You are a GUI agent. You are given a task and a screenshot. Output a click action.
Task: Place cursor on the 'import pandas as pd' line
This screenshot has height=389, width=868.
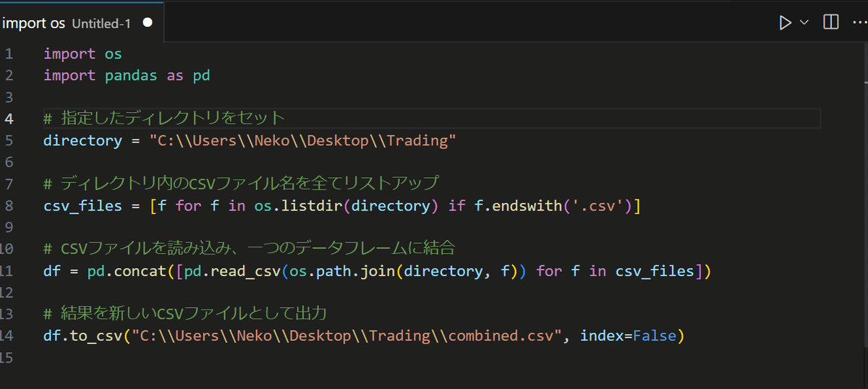click(127, 76)
